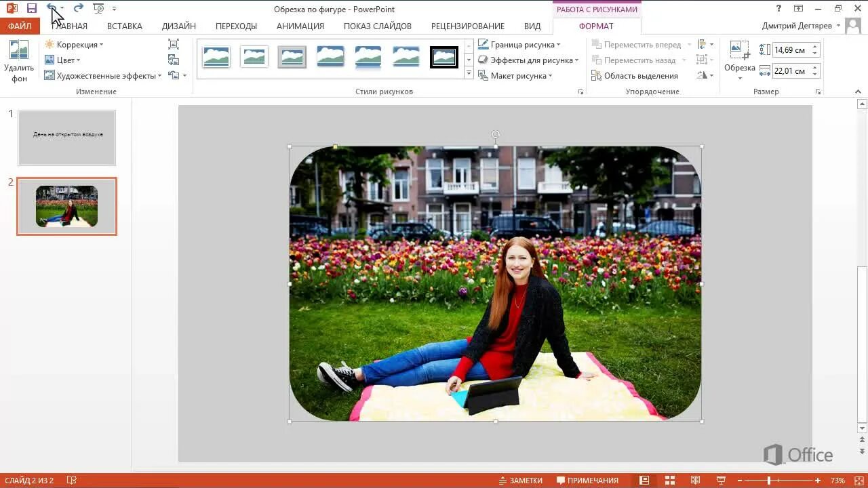Image resolution: width=868 pixels, height=488 pixels.
Task: Open the Дмитрий Дегтярев account menu
Action: (801, 26)
